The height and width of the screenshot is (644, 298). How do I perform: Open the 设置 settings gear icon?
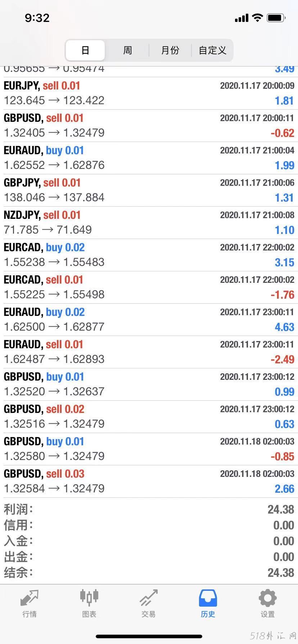[x=268, y=598]
